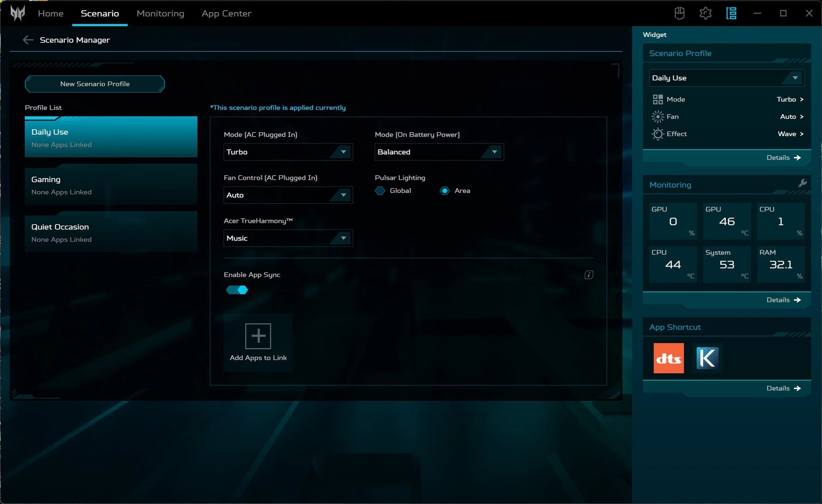The image size is (822, 504).
Task: Click New Scenario Profile button
Action: point(95,84)
